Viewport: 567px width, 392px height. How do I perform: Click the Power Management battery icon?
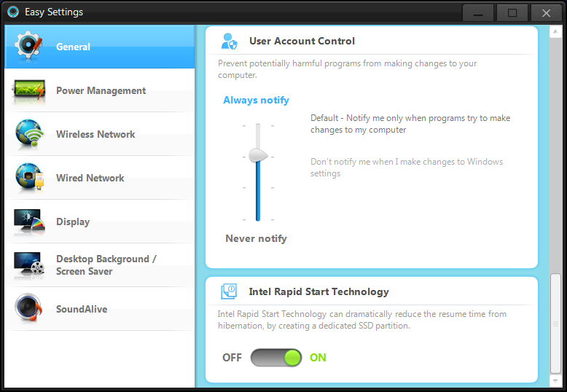point(29,90)
